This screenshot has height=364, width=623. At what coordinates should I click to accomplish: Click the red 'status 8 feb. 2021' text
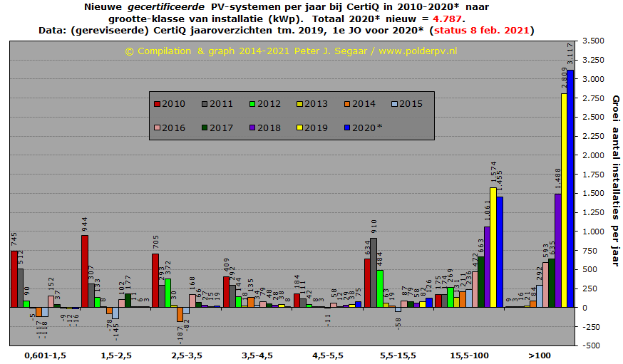coord(482,30)
